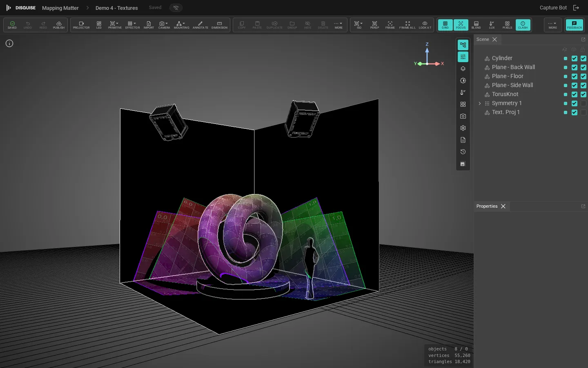588x368 pixels.
Task: Expand the Symmetry 1 tree item
Action: point(480,103)
